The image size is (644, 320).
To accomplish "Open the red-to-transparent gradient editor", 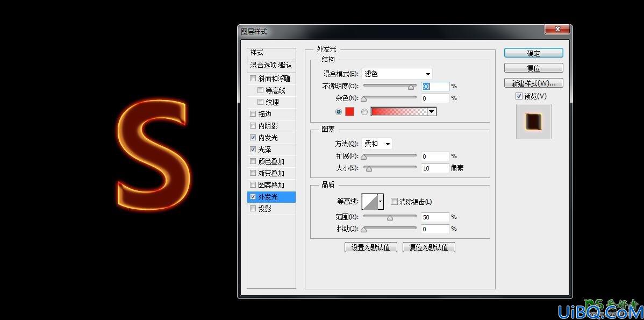I will [x=399, y=111].
